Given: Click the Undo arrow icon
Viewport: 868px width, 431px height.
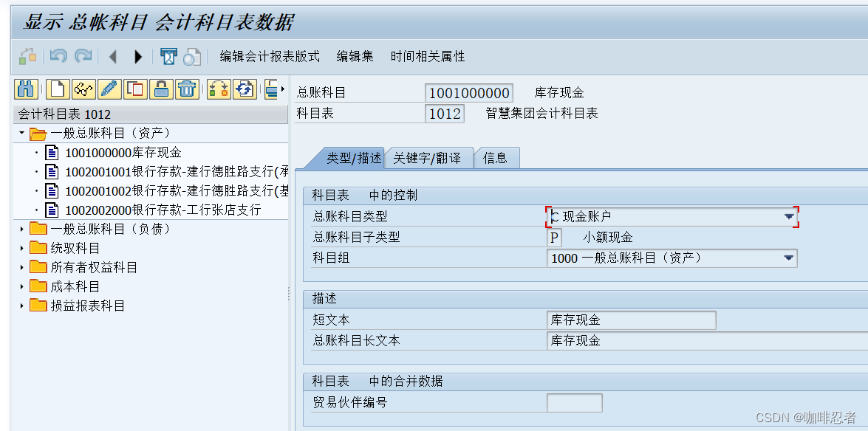Looking at the screenshot, I should click(x=58, y=56).
